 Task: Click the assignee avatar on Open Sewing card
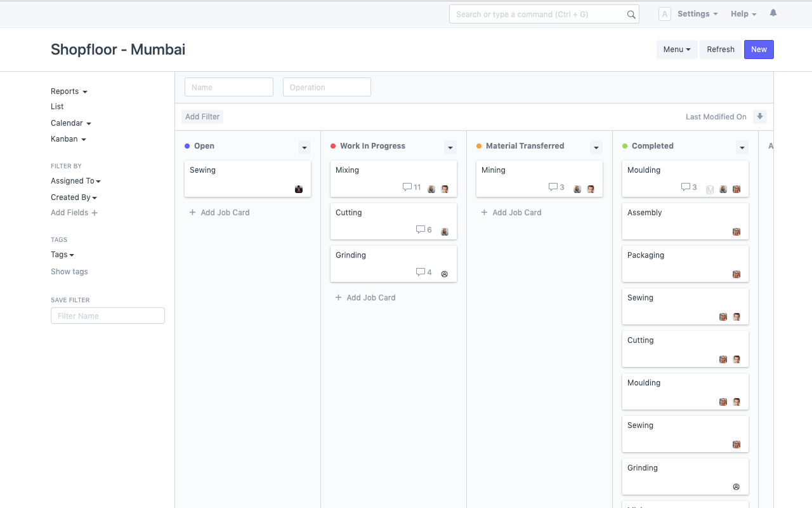tap(299, 189)
